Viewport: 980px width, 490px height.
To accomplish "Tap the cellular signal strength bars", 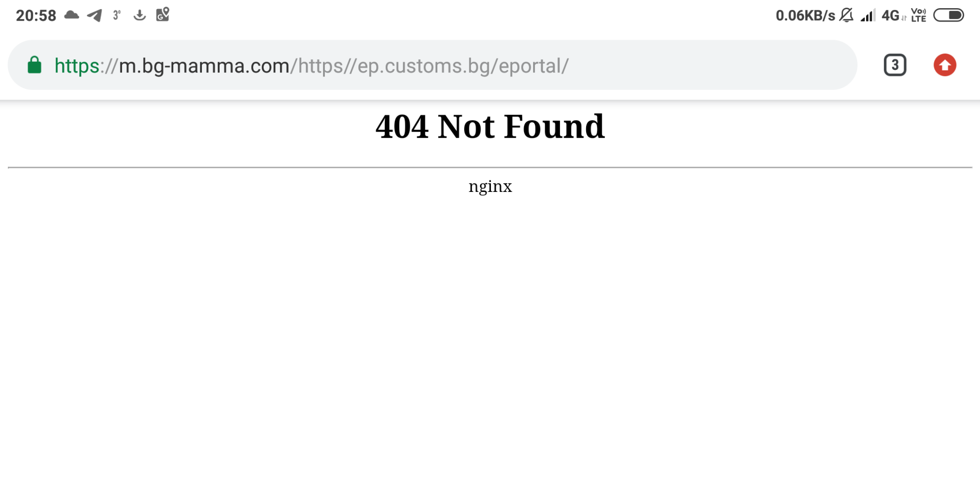I will (x=868, y=15).
